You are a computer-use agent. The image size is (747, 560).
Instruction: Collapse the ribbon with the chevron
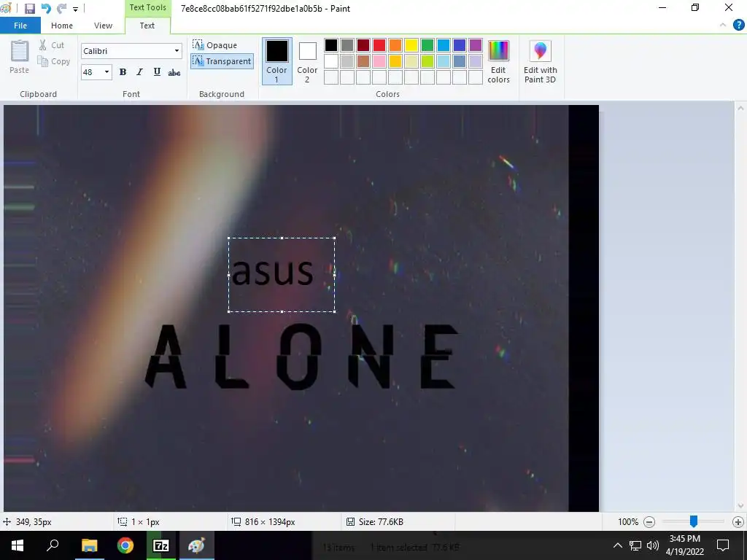(x=723, y=26)
